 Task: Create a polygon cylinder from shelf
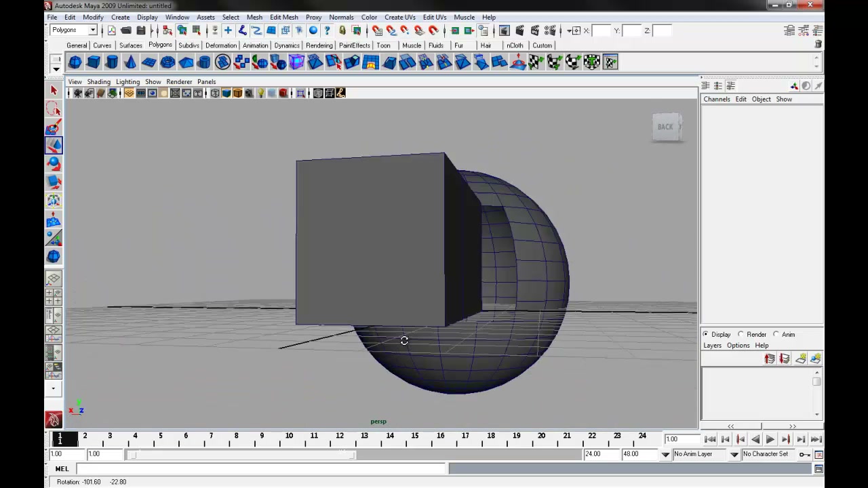point(112,62)
